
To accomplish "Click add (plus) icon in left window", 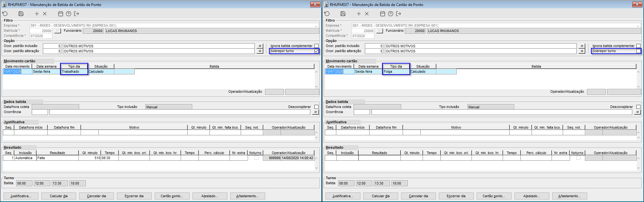I will click(37, 14).
